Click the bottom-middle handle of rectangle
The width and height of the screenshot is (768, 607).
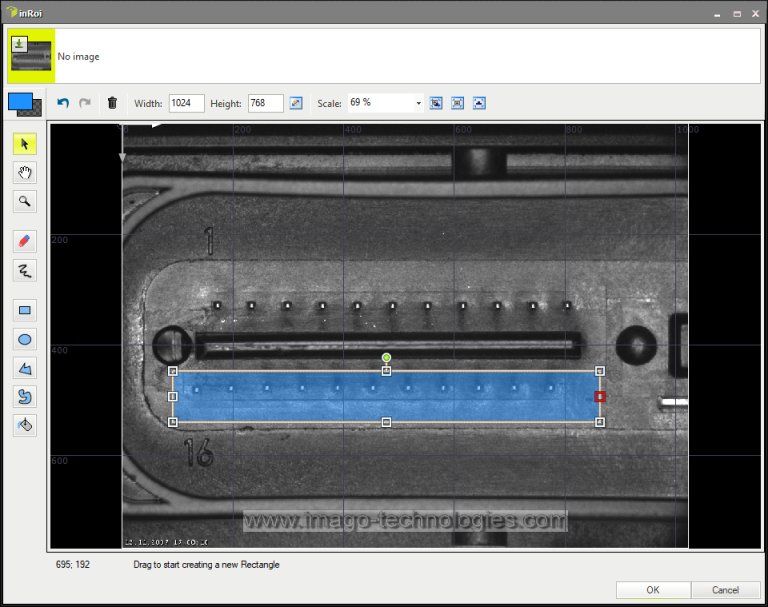pos(386,422)
